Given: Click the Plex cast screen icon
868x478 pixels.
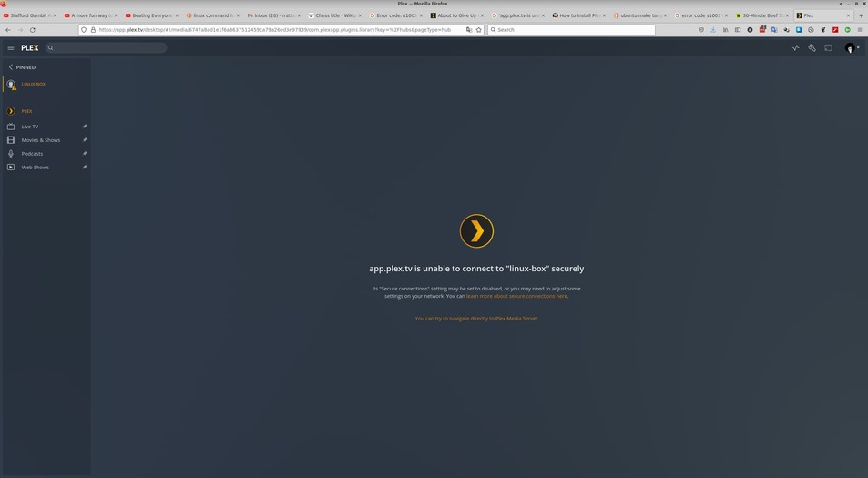Looking at the screenshot, I should pos(828,48).
